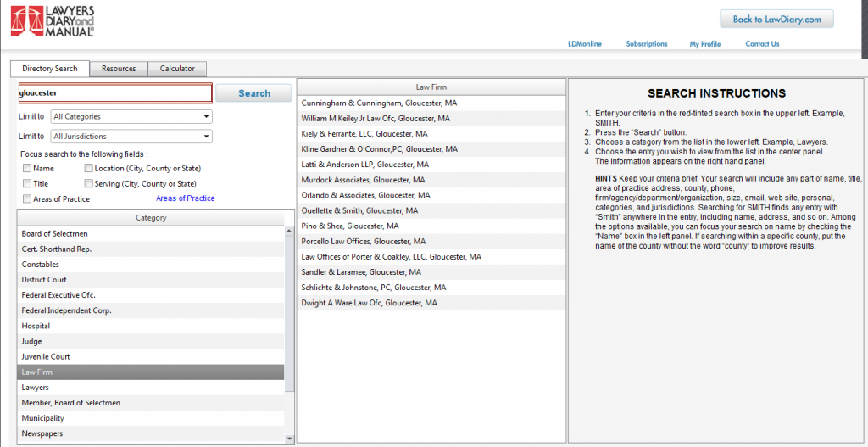The image size is (868, 447).
Task: Switch to the Directory Search tab
Action: pos(50,69)
